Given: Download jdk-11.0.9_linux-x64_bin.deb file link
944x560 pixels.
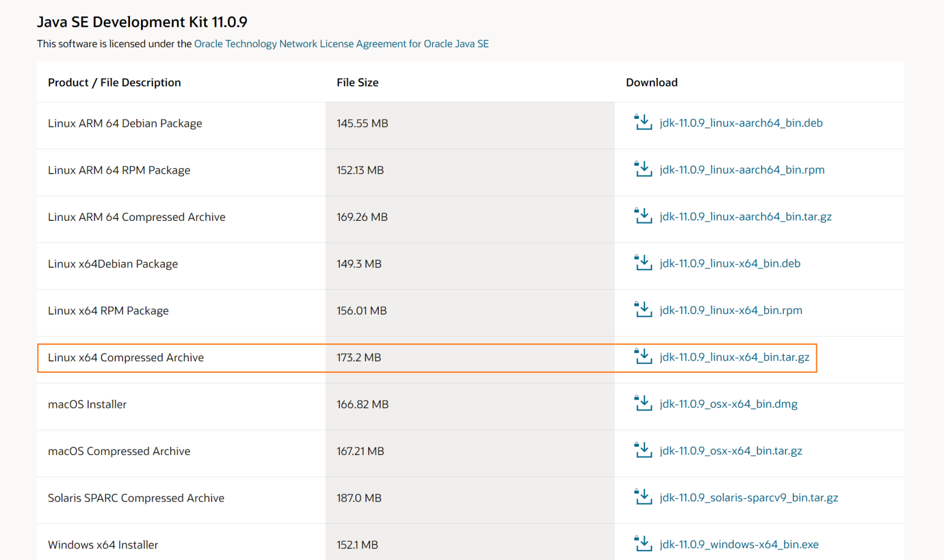Looking at the screenshot, I should [730, 263].
